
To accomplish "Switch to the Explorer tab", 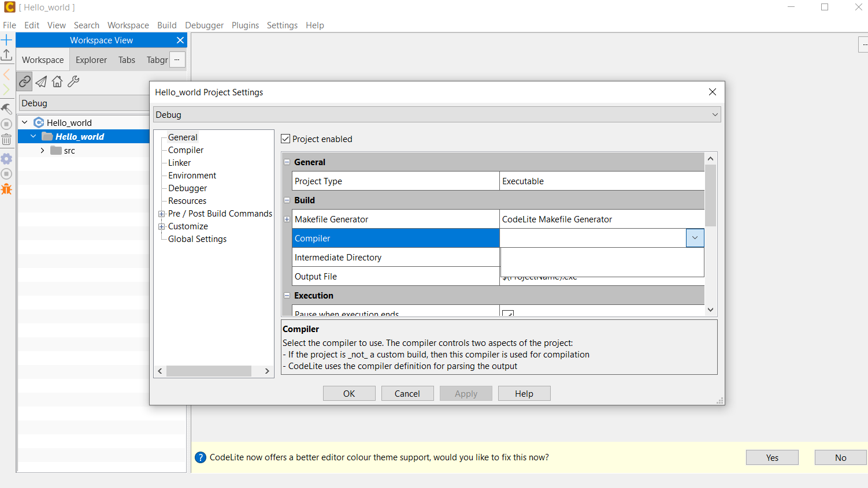I will pyautogui.click(x=91, y=59).
